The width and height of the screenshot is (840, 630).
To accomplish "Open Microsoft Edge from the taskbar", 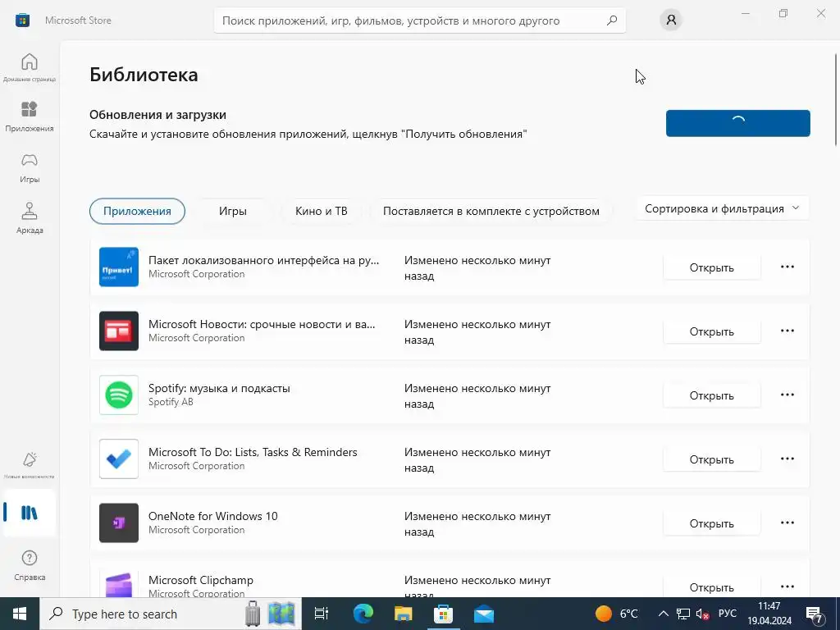I will (x=363, y=614).
